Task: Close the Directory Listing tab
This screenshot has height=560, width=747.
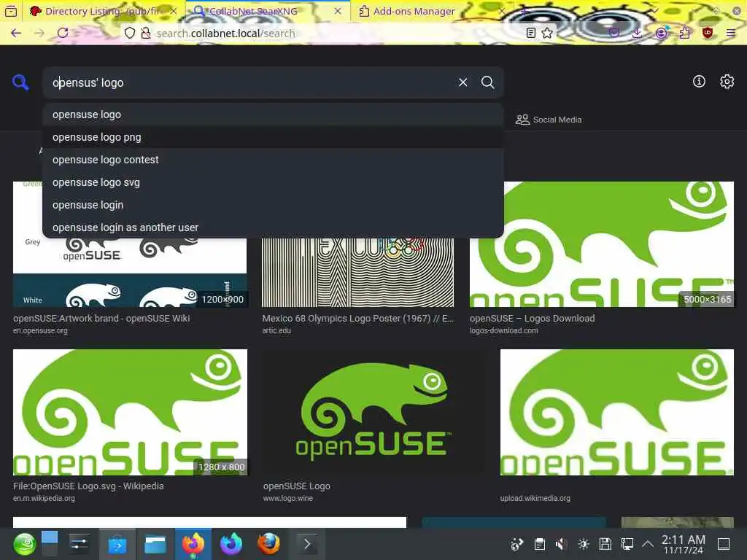Action: coord(174,11)
